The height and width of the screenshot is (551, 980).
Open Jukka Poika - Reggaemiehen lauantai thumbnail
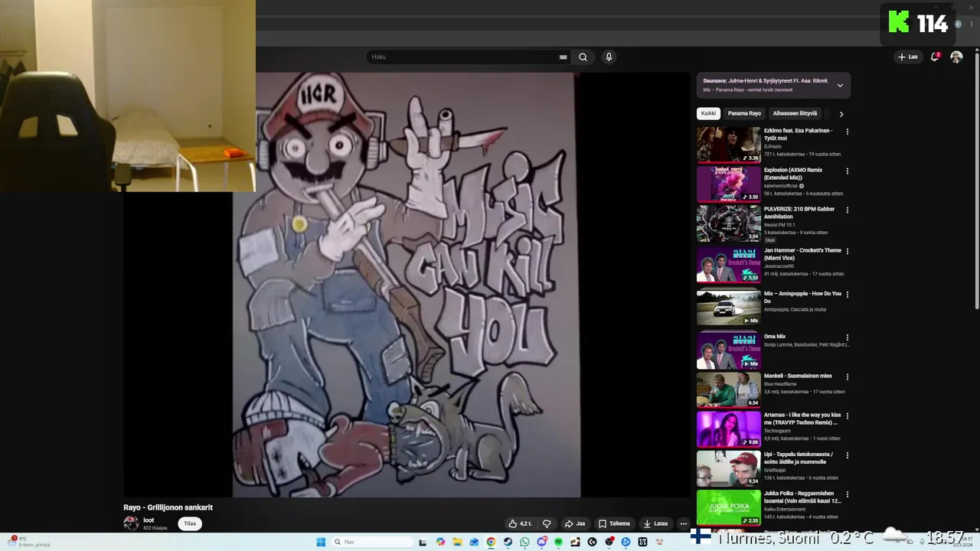[729, 507]
